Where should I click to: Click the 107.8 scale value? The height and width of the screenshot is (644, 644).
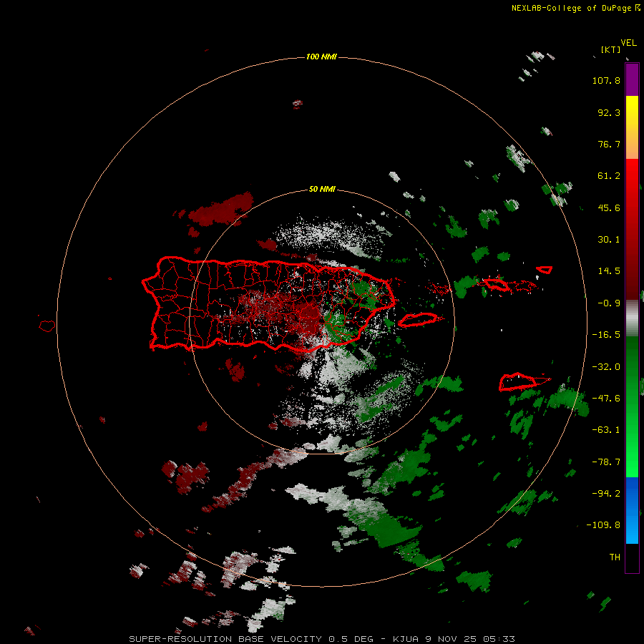point(606,80)
